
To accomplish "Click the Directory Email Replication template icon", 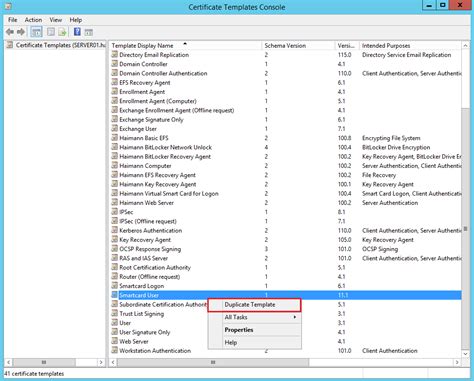I will coord(115,54).
